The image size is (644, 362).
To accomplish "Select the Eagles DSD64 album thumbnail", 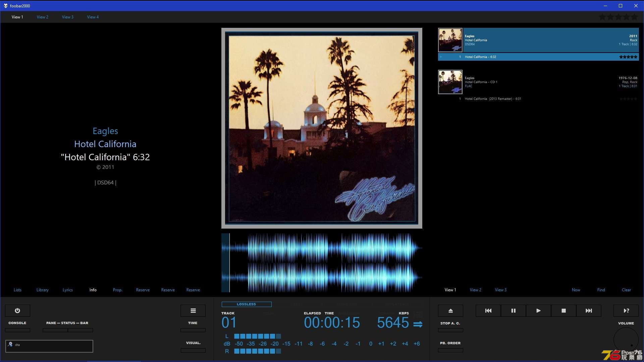I will click(x=450, y=40).
